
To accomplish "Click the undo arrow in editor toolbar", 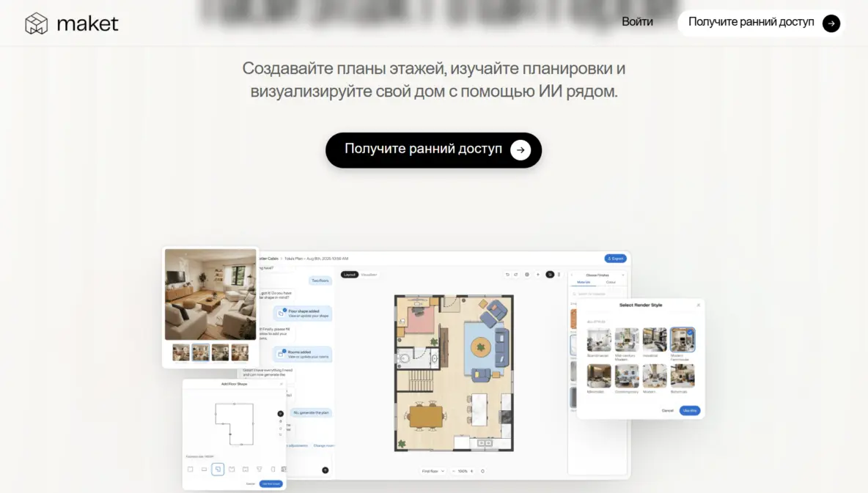I will point(507,275).
